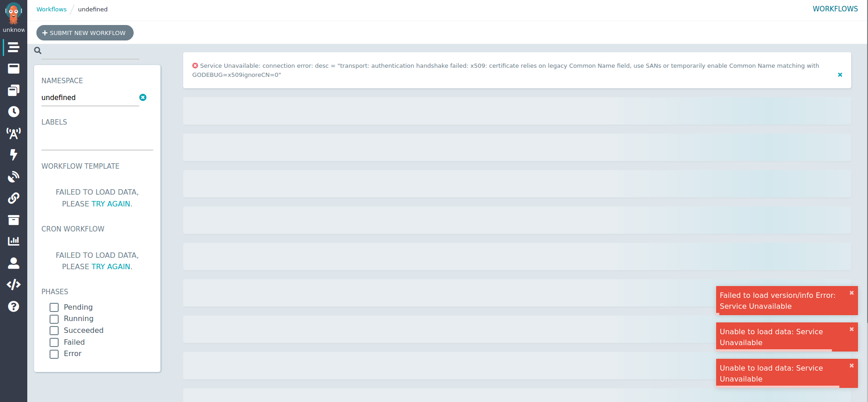Click the Workflows breadcrumb link
Image resolution: width=868 pixels, height=402 pixels.
(51, 9)
